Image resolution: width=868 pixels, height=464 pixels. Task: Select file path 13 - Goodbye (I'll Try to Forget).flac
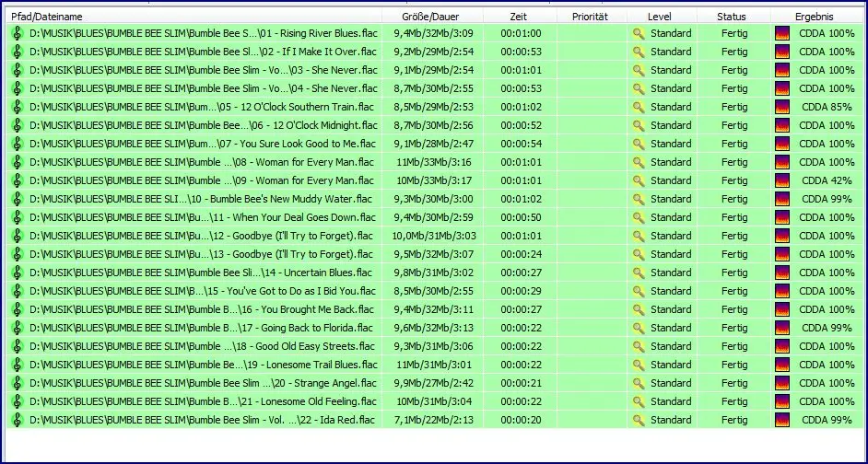coord(201,254)
